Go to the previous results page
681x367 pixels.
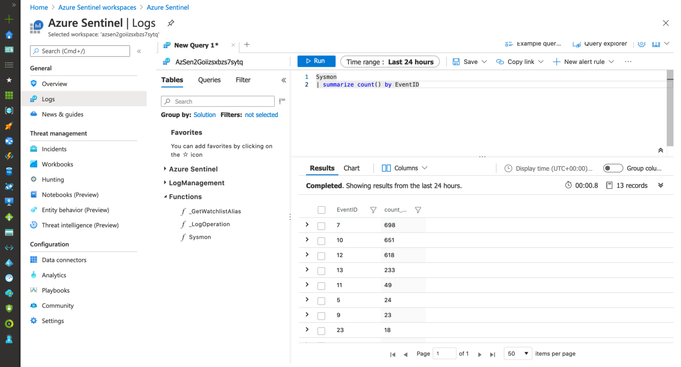[406, 354]
